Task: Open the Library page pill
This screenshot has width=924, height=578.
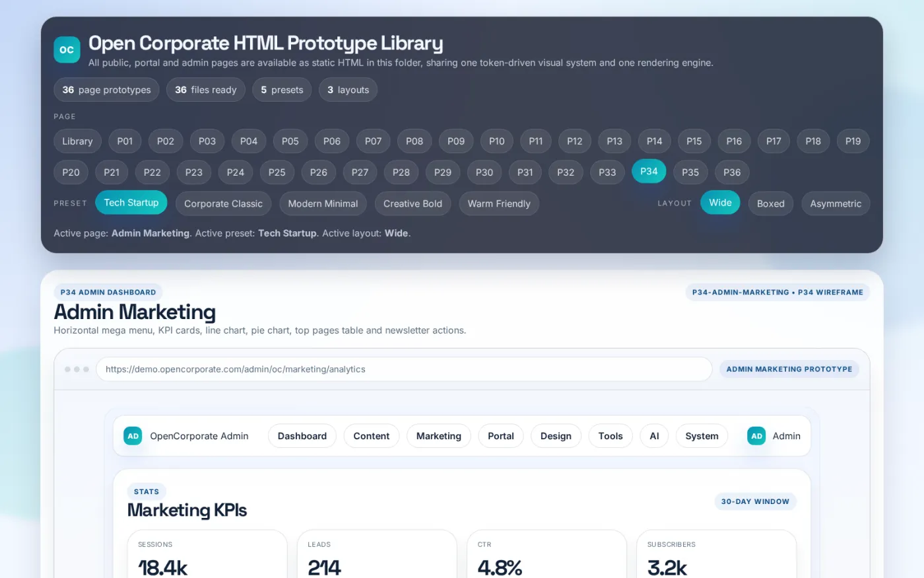Action: (77, 141)
